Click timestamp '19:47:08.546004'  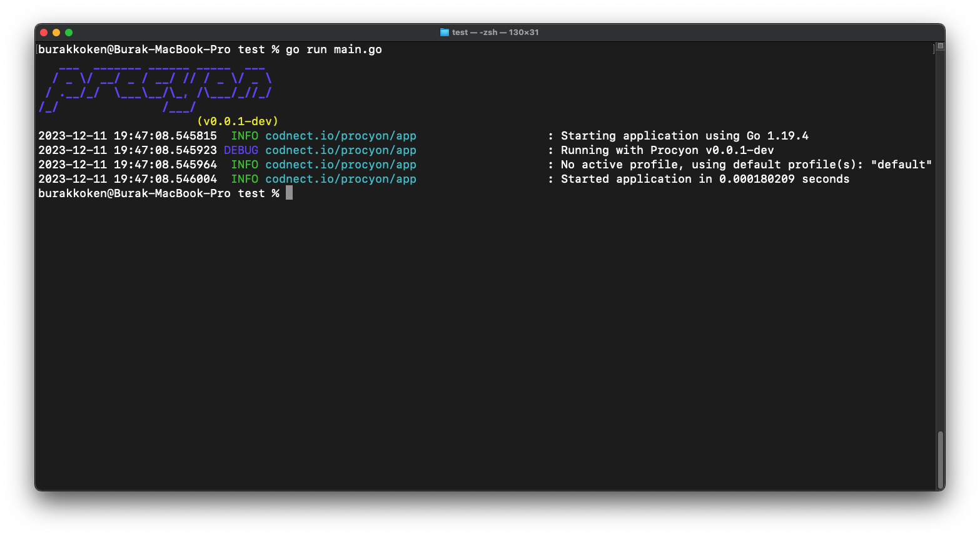165,179
